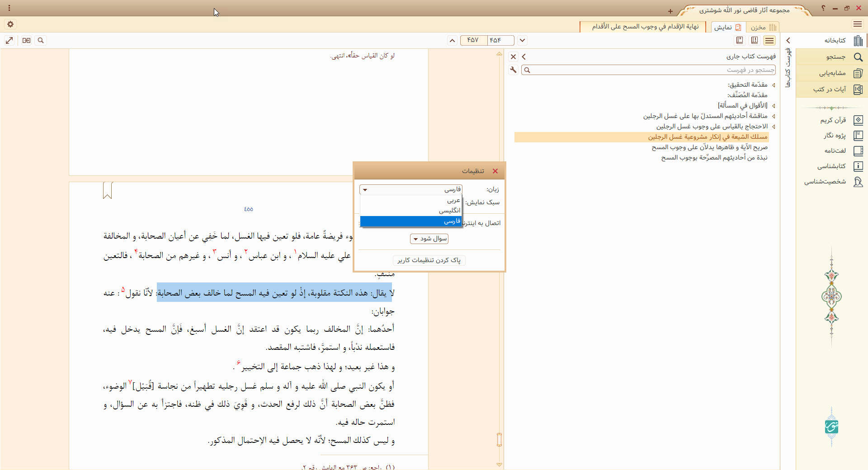868x470 pixels.
Task: Click footnote reference ۷ near قُبَيْل
Action: point(130,382)
